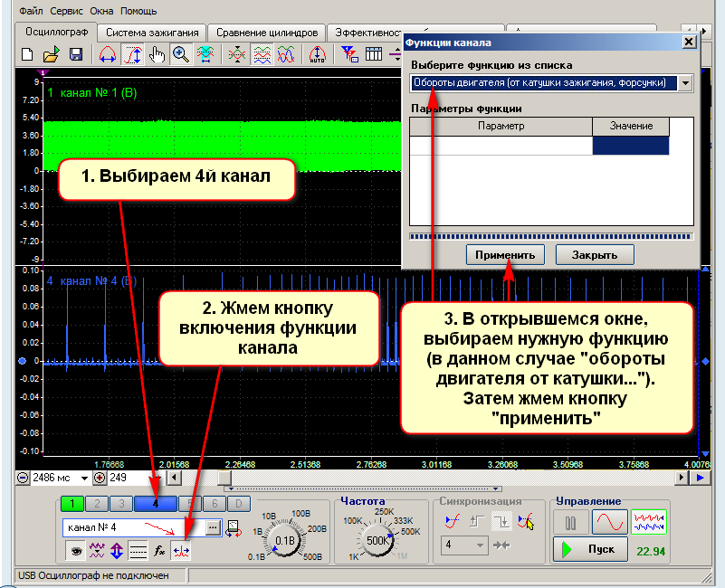Activate the magnifier zoom tool
The height and width of the screenshot is (588, 725).
click(x=181, y=54)
